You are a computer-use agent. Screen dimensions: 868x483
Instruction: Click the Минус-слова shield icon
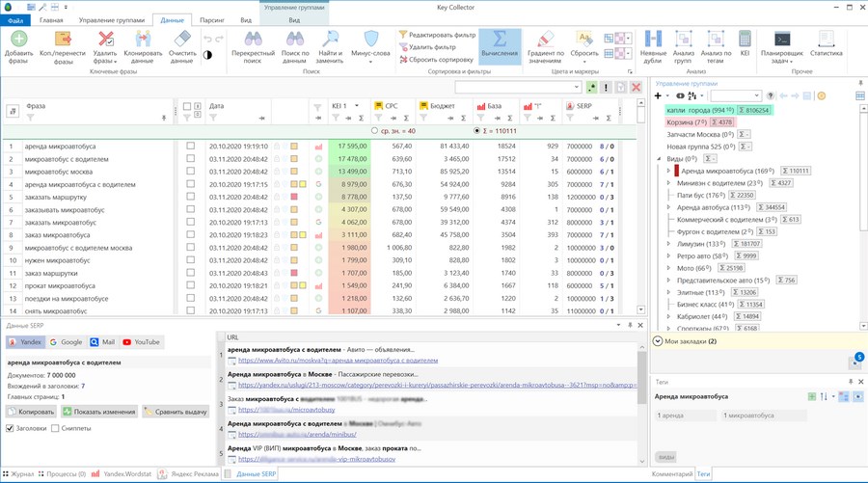point(370,39)
